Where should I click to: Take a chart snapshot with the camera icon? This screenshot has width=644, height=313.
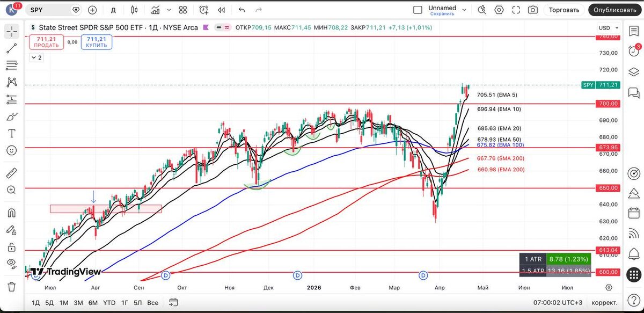(532, 10)
